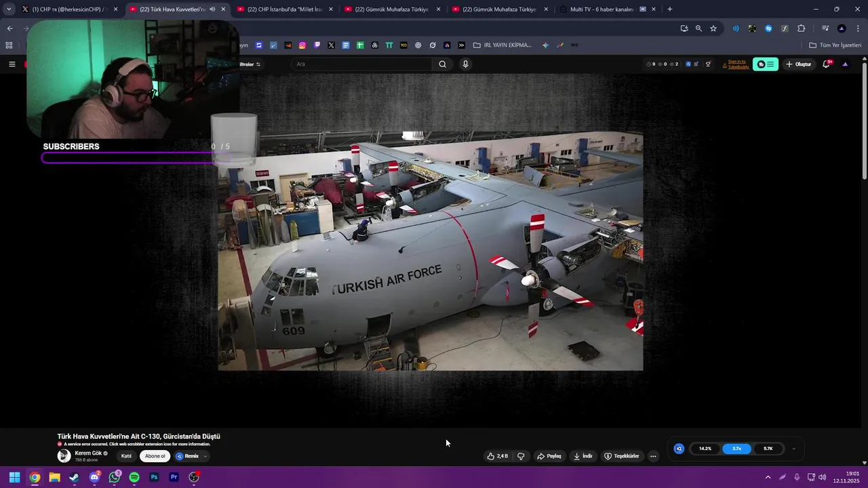This screenshot has height=488, width=868.
Task: Open Kerem Gök channel avatar
Action: click(x=64, y=456)
